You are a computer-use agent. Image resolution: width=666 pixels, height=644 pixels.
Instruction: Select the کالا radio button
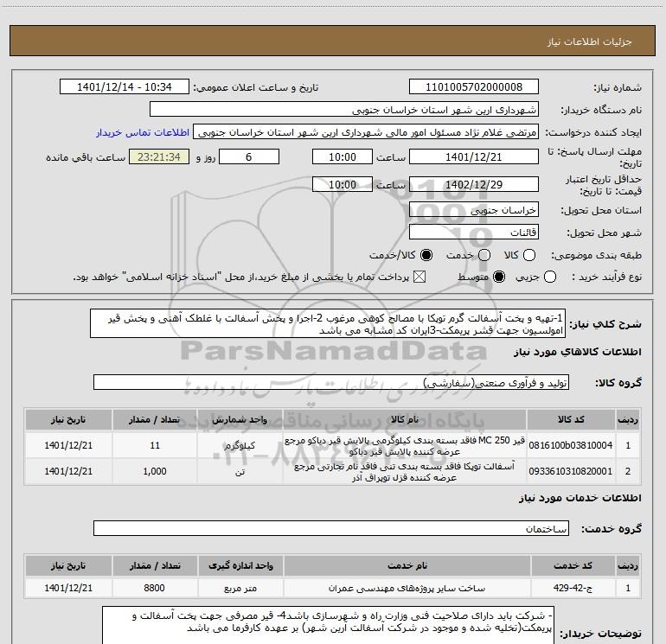[x=529, y=255]
